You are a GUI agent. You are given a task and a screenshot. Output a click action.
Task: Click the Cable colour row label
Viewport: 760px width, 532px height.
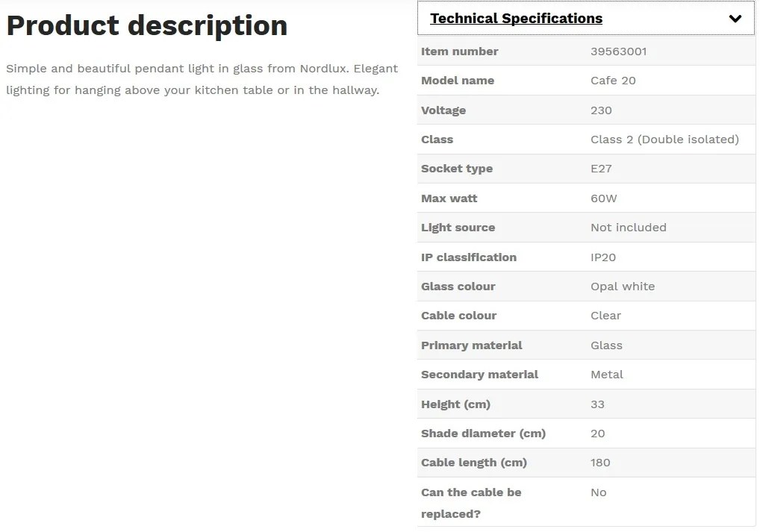coord(458,316)
